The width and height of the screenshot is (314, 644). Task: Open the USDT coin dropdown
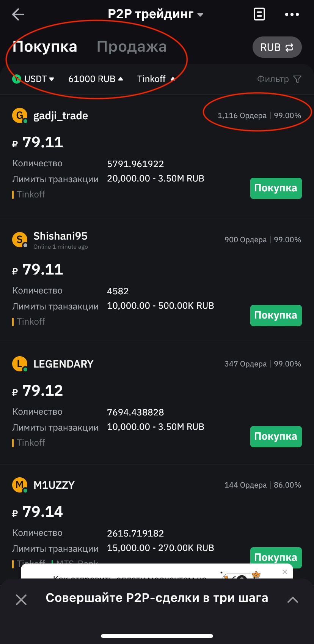coord(34,79)
